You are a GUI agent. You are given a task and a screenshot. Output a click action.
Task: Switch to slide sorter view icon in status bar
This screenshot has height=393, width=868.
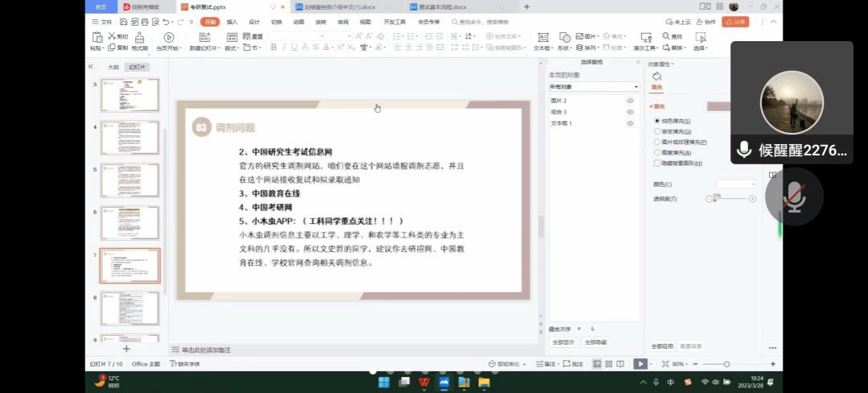tap(609, 364)
